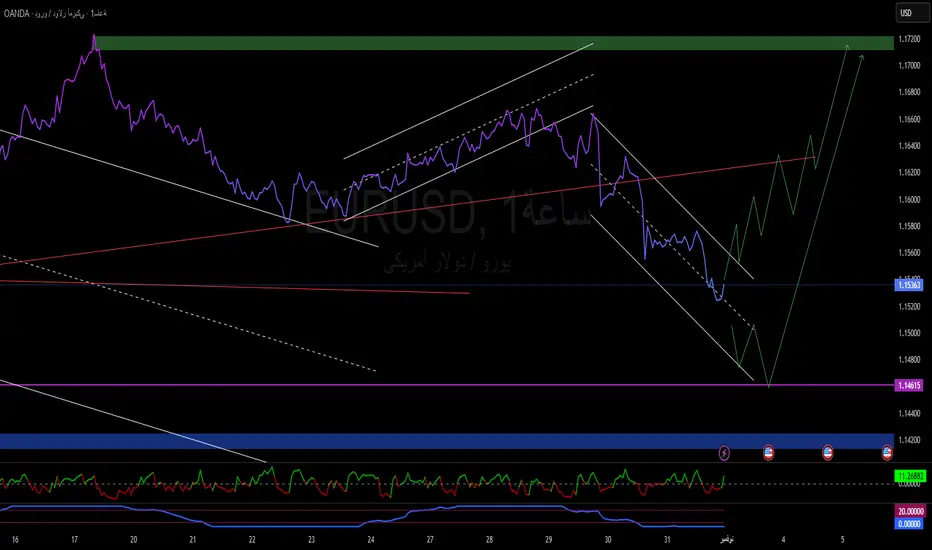Click the purple lightning event icon
The image size is (932, 550).
pos(724,453)
